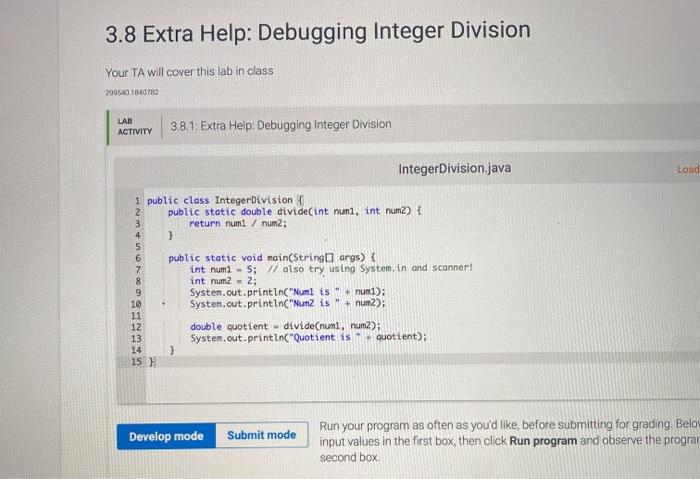Click the main method declaration line

pos(272,258)
